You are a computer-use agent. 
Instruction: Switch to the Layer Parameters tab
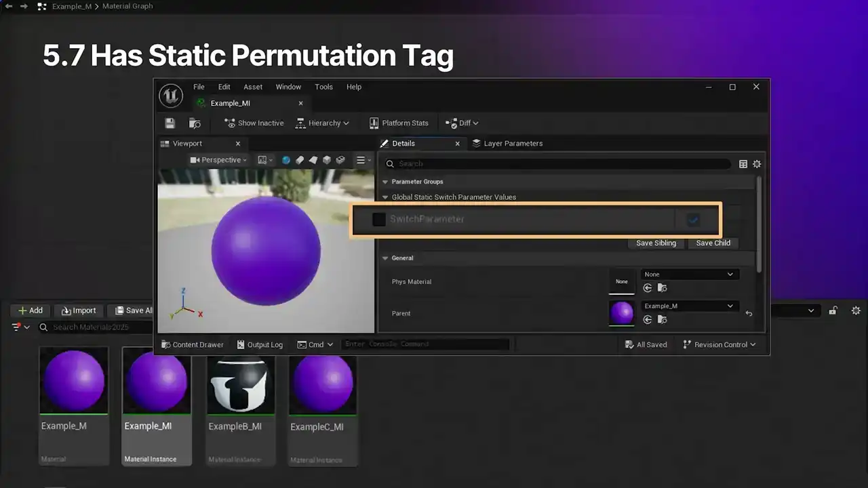[512, 144]
